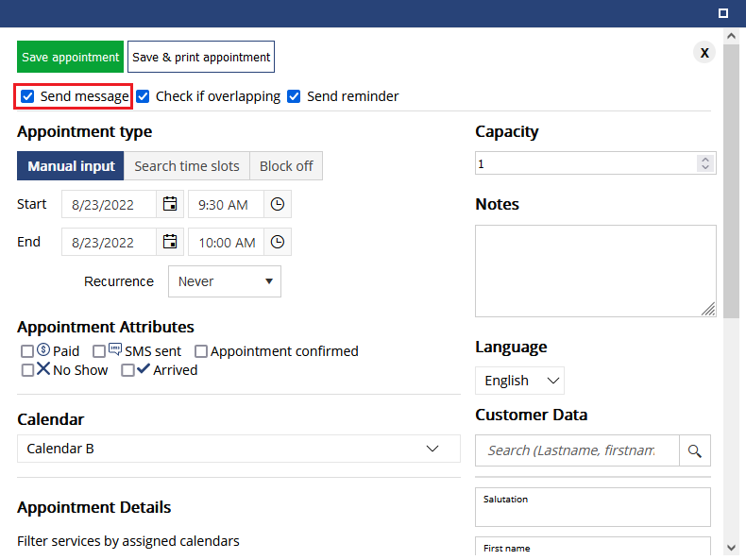Screen dimensions: 746x560
Task: Click the Start time field 9:30 AM
Action: [226, 204]
